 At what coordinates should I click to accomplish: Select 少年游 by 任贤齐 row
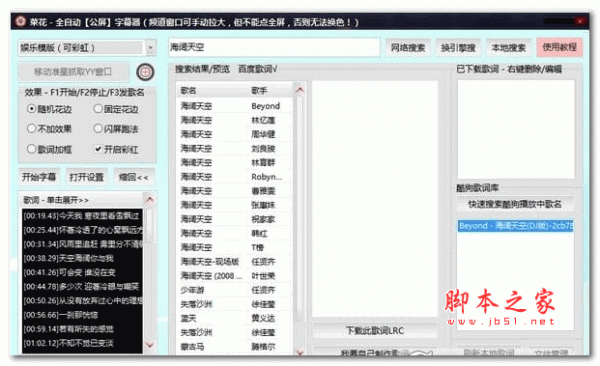[x=234, y=290]
